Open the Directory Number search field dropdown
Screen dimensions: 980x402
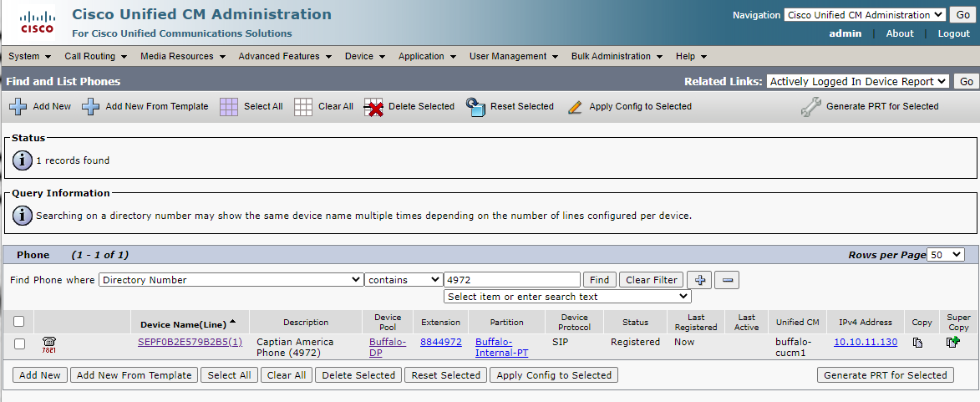click(x=231, y=280)
